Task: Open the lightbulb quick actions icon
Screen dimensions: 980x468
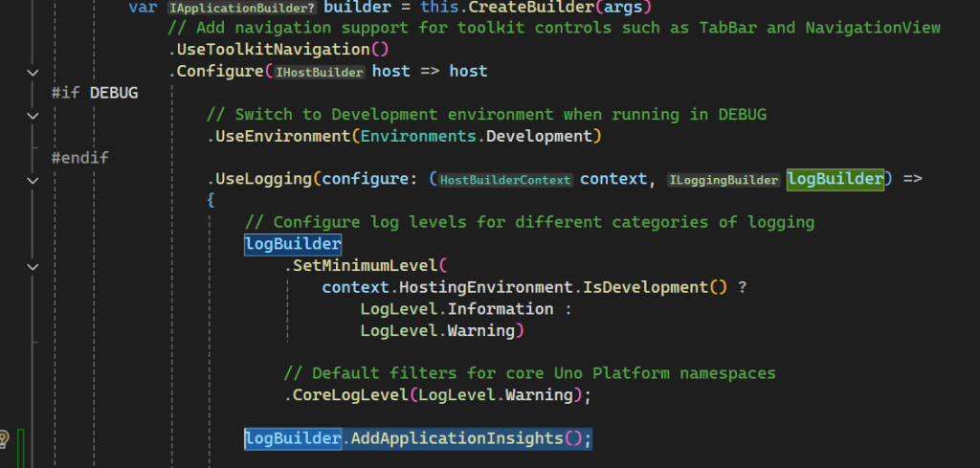Action: coord(3,438)
